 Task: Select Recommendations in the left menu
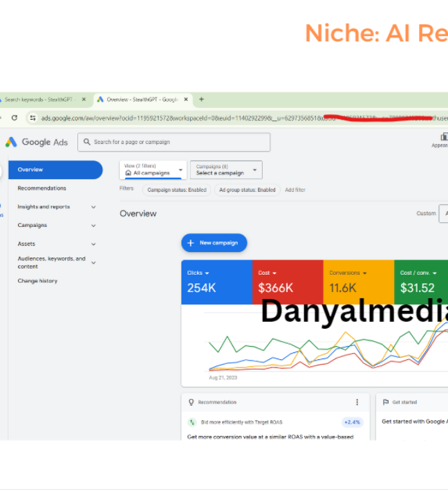42,188
